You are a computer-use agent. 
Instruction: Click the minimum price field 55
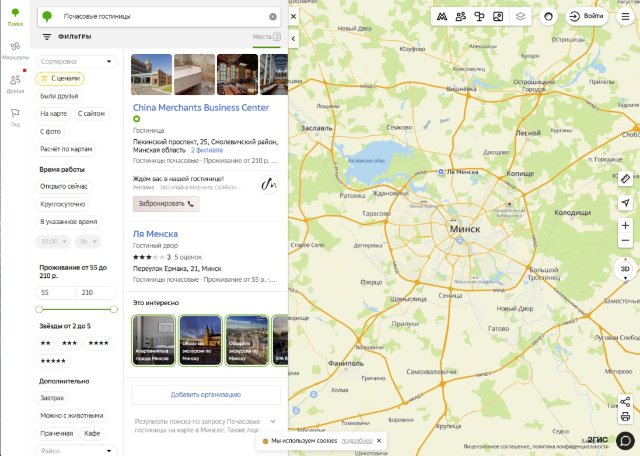pyautogui.click(x=56, y=292)
